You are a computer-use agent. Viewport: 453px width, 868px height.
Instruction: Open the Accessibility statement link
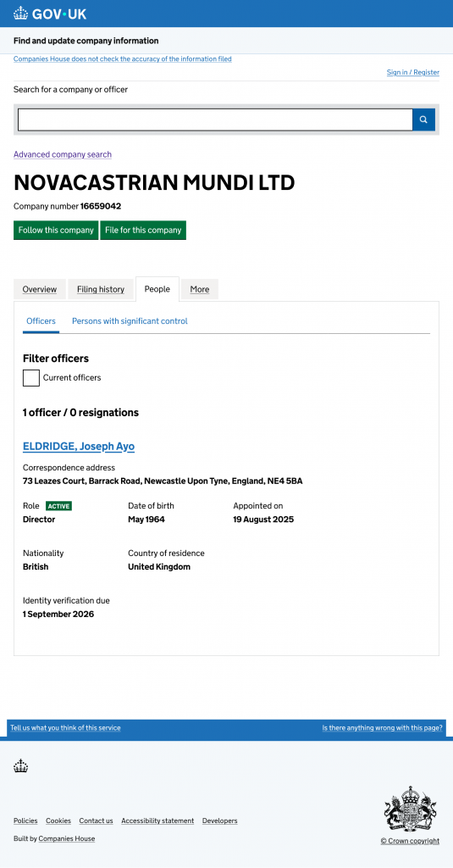pos(157,821)
